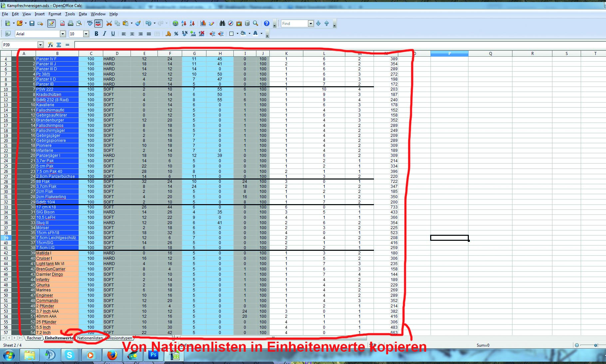The width and height of the screenshot is (606, 364).
Task: Click the Save document icon
Action: 32,23
